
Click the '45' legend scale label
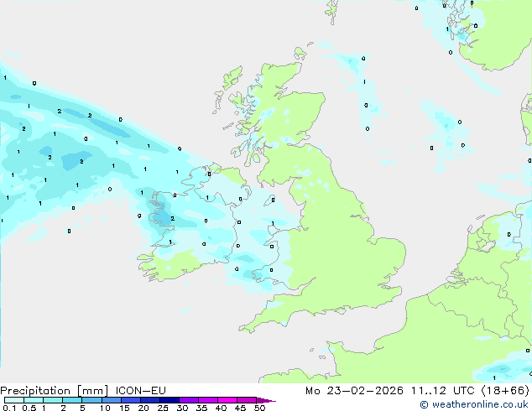240,408
